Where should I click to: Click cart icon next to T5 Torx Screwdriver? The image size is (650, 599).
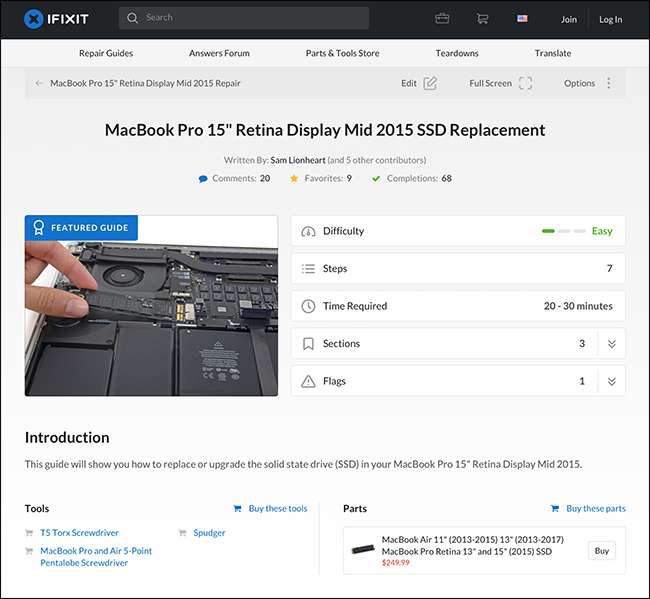pyautogui.click(x=30, y=533)
